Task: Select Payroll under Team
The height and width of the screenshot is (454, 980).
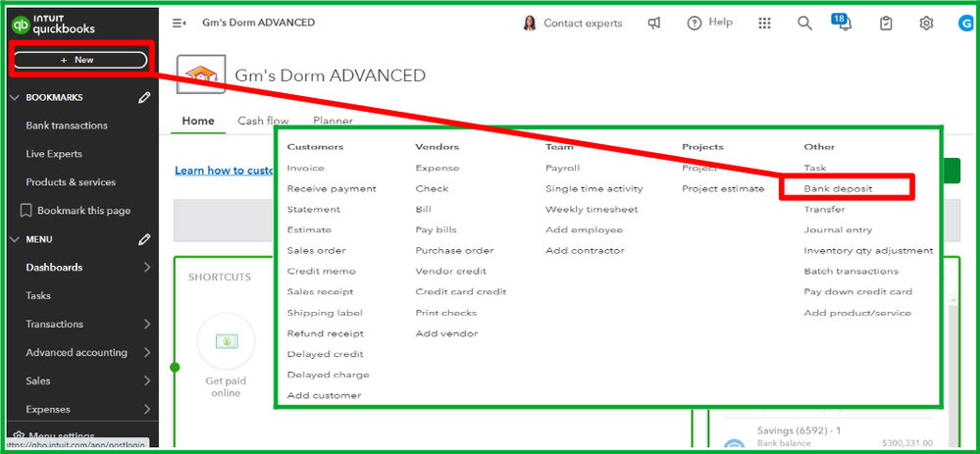Action: click(x=562, y=168)
